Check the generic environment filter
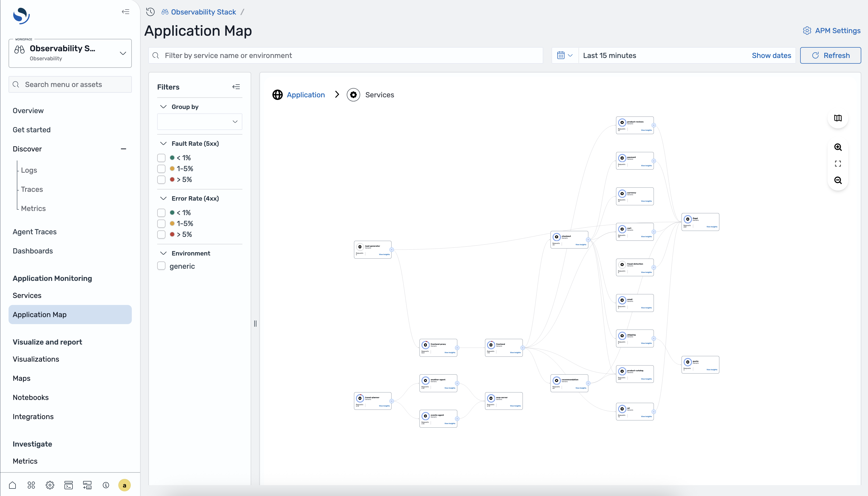The image size is (868, 496). 161,266
